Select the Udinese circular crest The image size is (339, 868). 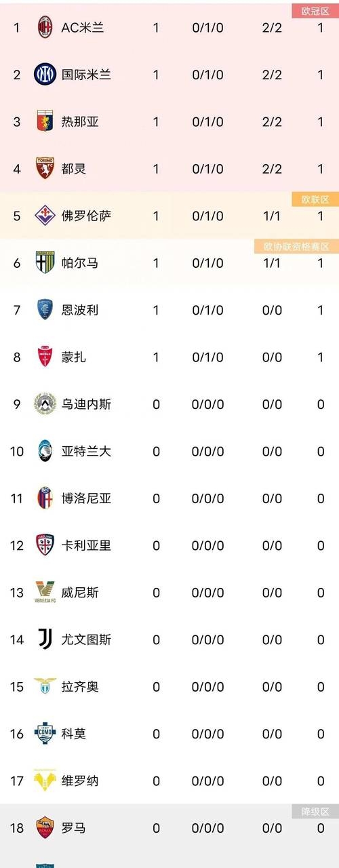pos(45,404)
